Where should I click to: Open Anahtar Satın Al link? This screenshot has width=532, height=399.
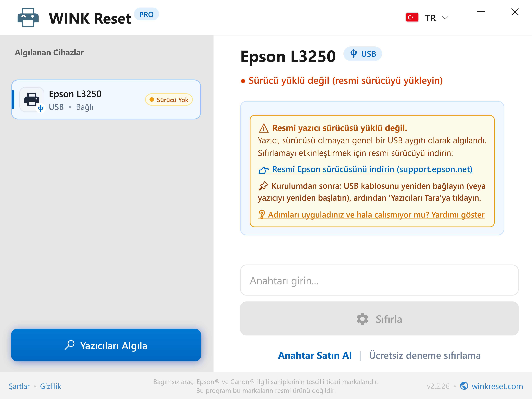point(315,355)
